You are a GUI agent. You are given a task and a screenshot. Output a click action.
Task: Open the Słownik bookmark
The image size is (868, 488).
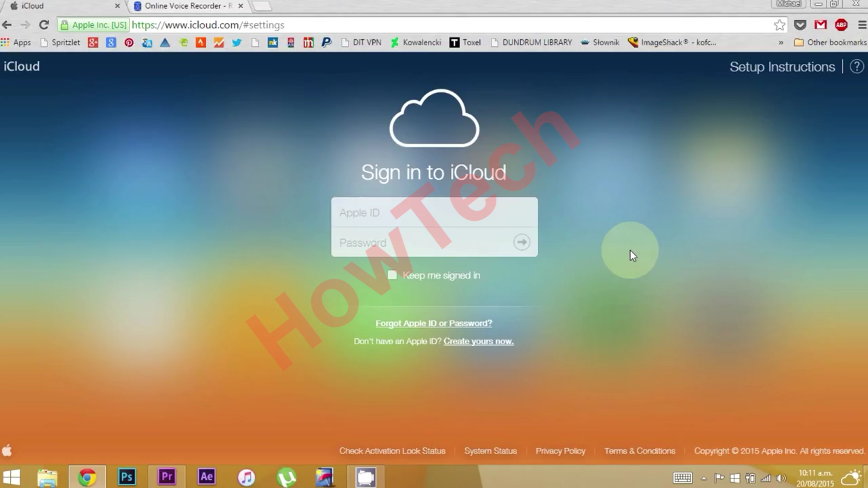point(599,42)
